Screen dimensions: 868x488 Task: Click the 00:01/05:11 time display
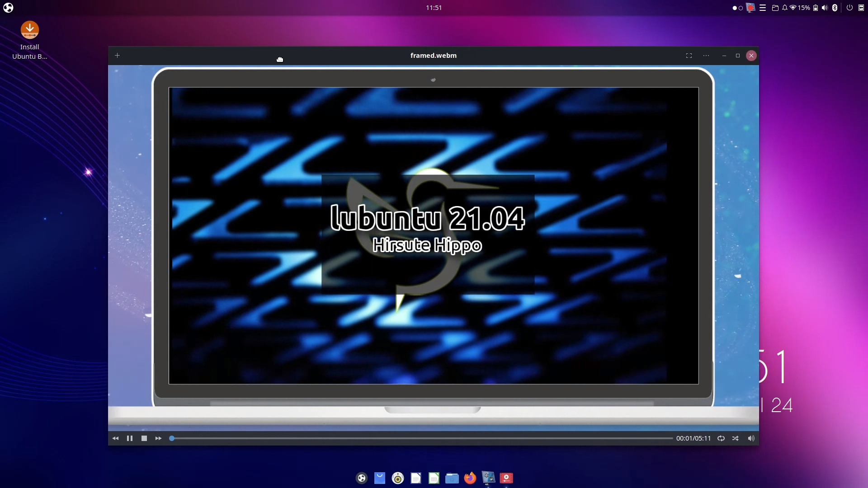click(693, 438)
